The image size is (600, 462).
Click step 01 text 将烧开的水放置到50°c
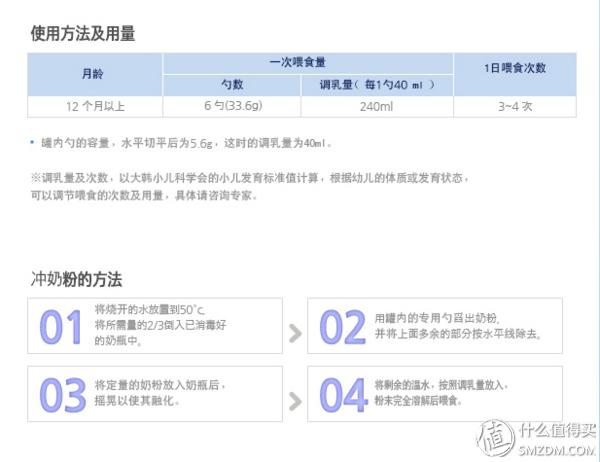pos(150,309)
